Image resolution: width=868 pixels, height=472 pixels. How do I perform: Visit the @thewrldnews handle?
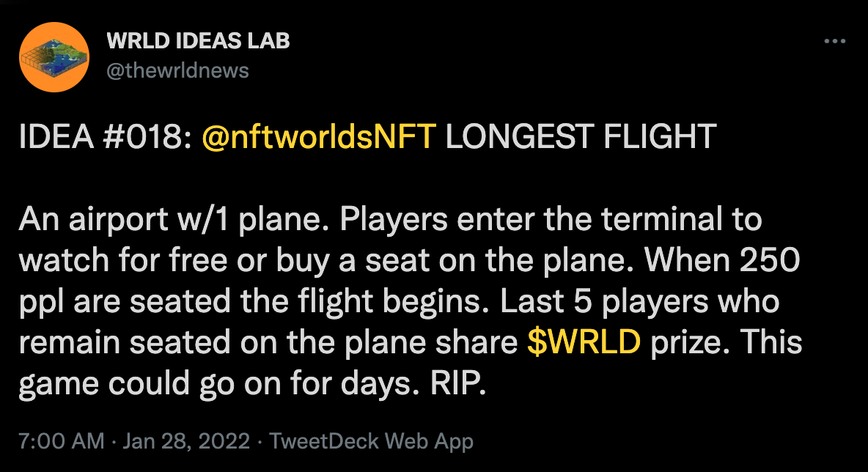[x=177, y=71]
